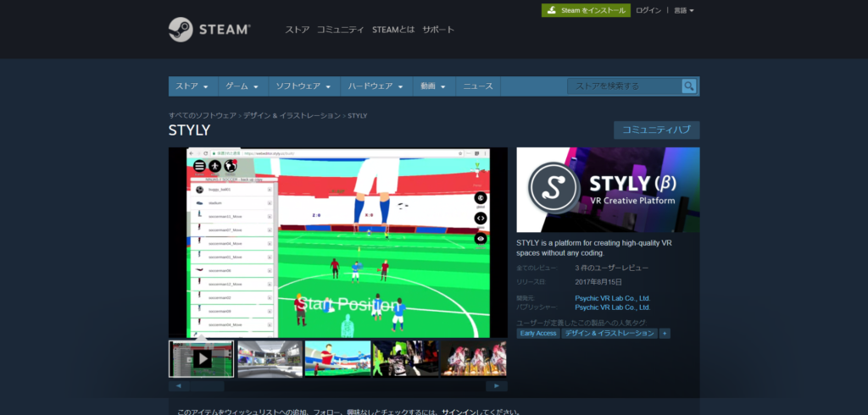
Task: Select the pink dancers screenshot thumbnail
Action: click(x=474, y=359)
